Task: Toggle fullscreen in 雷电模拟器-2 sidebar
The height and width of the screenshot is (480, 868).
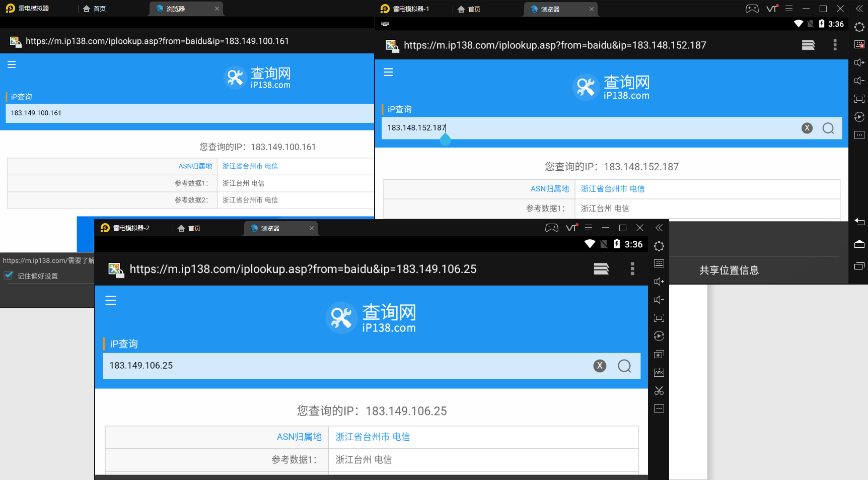Action: [659, 318]
